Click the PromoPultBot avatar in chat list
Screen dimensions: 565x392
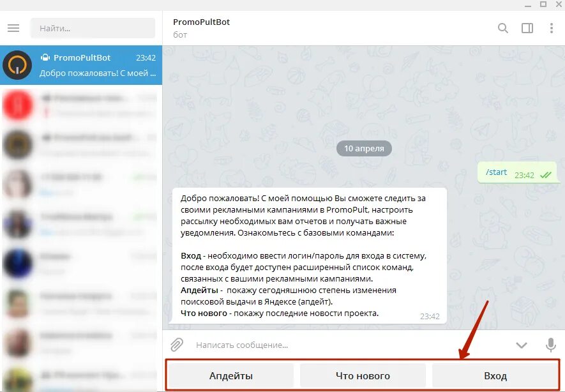17,65
